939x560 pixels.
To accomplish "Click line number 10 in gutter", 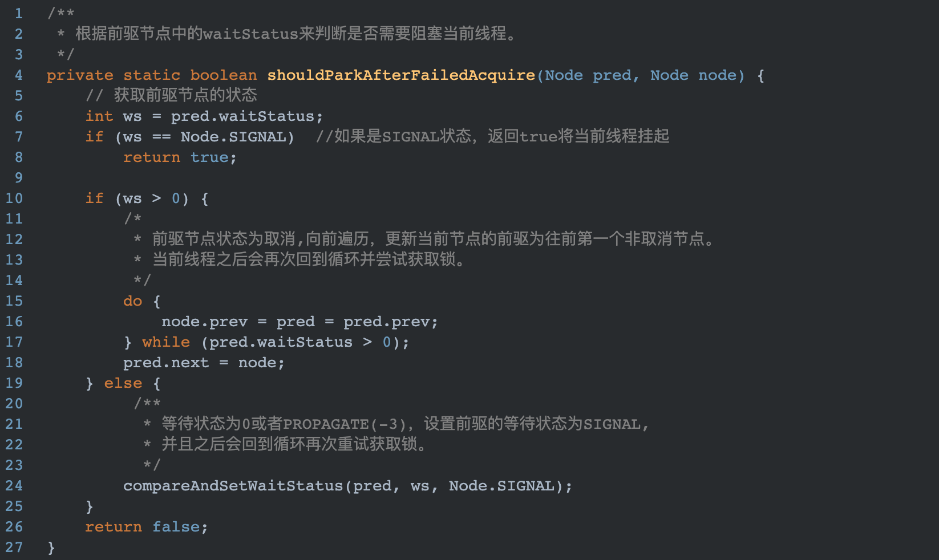I will click(x=14, y=198).
